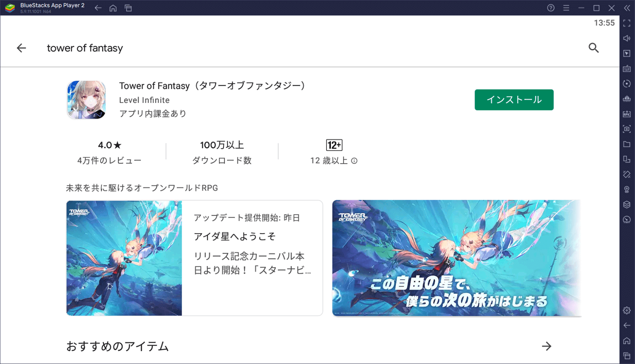Click the Install APK icon
Viewport: 635px width, 364px height.
tap(627, 114)
